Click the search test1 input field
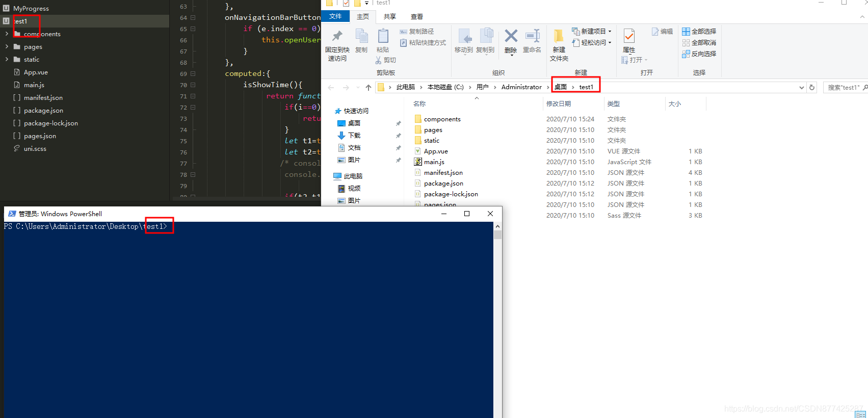The height and width of the screenshot is (418, 868). (x=845, y=88)
